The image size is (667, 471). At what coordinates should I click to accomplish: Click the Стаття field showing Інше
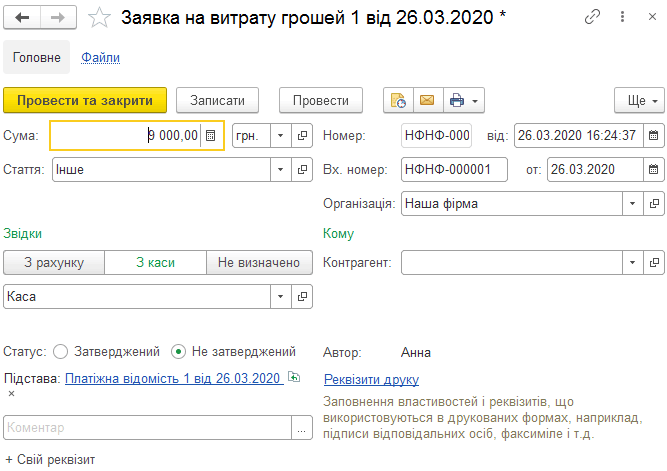pos(161,170)
